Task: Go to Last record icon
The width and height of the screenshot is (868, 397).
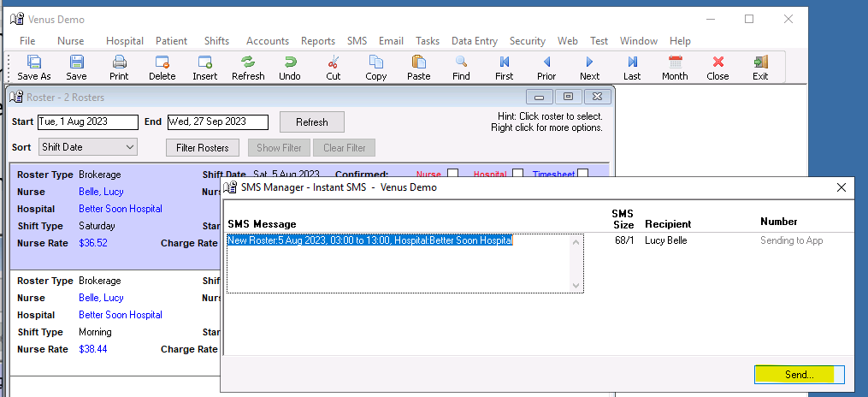Action: pos(632,62)
